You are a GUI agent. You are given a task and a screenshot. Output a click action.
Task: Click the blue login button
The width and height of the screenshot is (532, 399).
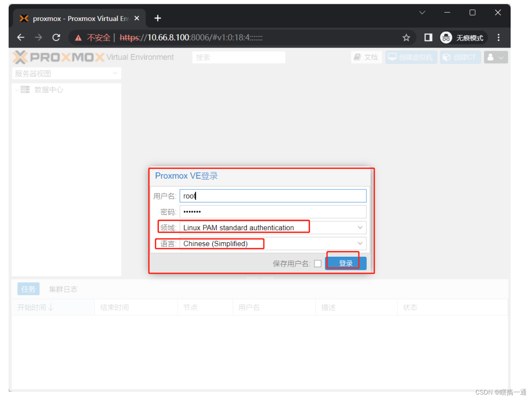pos(346,263)
